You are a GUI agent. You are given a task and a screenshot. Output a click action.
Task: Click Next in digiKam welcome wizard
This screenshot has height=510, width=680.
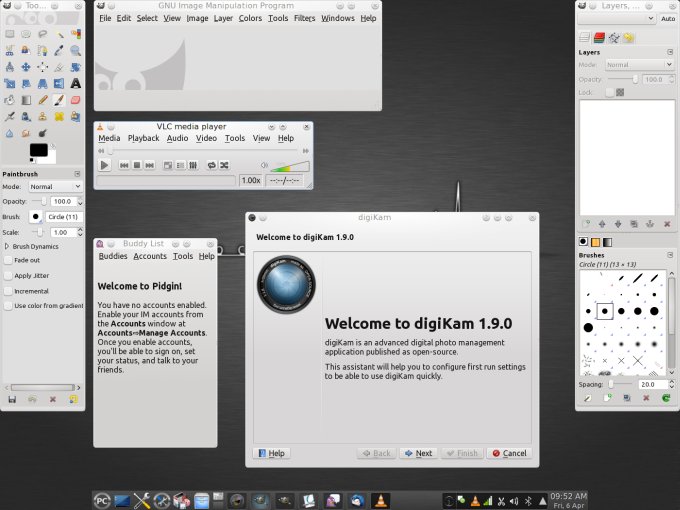(417, 453)
